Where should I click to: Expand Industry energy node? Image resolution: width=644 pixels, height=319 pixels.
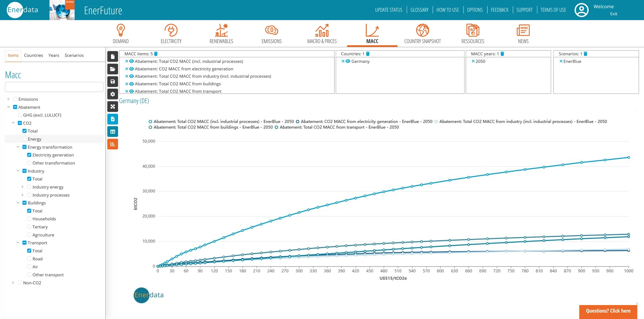point(22,187)
